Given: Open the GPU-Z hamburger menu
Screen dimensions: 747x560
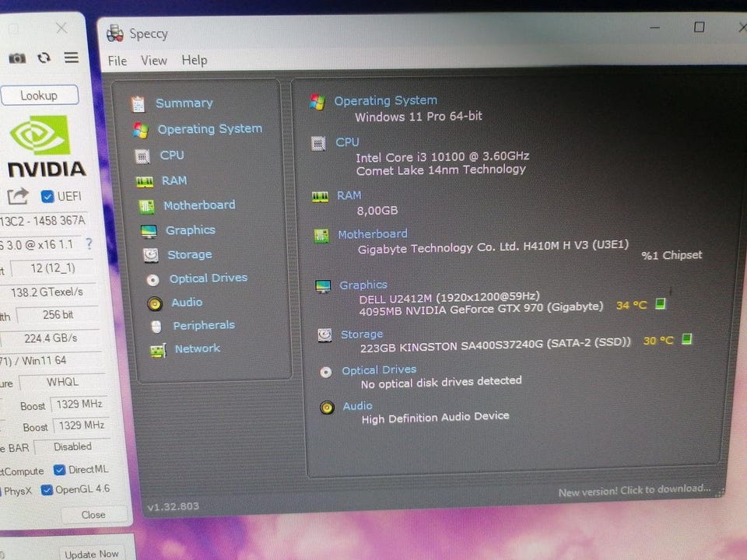Looking at the screenshot, I should (72, 58).
